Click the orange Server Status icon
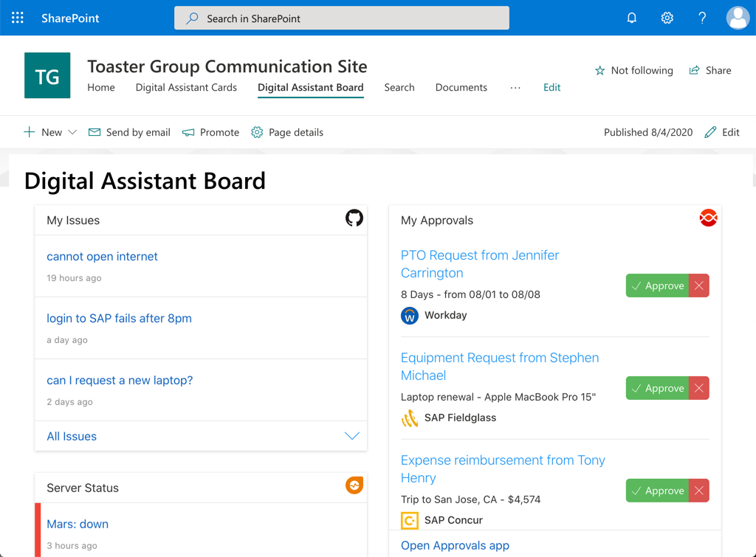756x557 pixels. [354, 485]
